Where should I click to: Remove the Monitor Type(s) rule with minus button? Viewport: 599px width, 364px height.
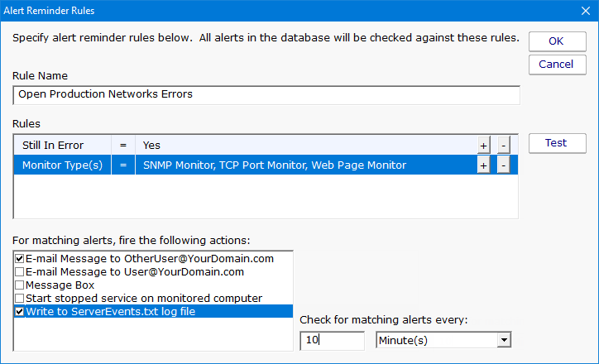tap(502, 165)
